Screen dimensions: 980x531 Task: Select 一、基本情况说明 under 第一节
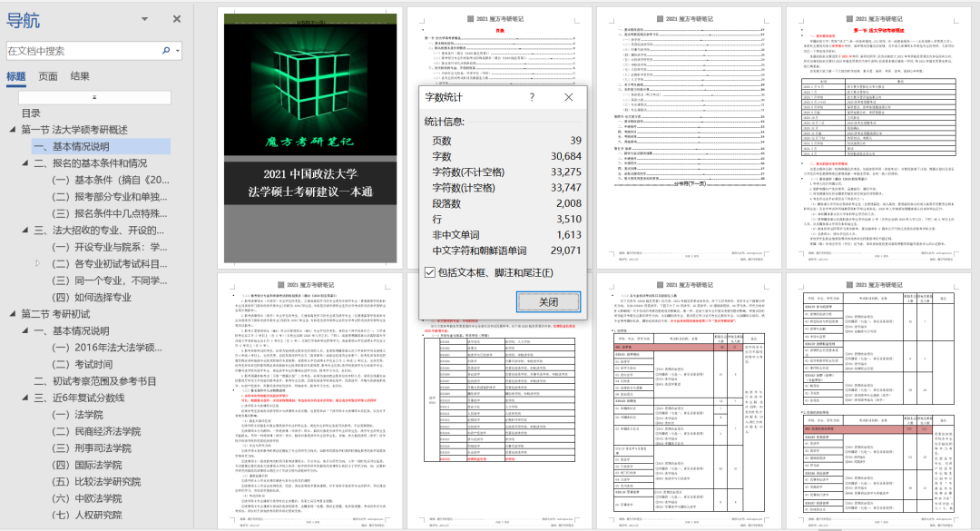click(72, 146)
